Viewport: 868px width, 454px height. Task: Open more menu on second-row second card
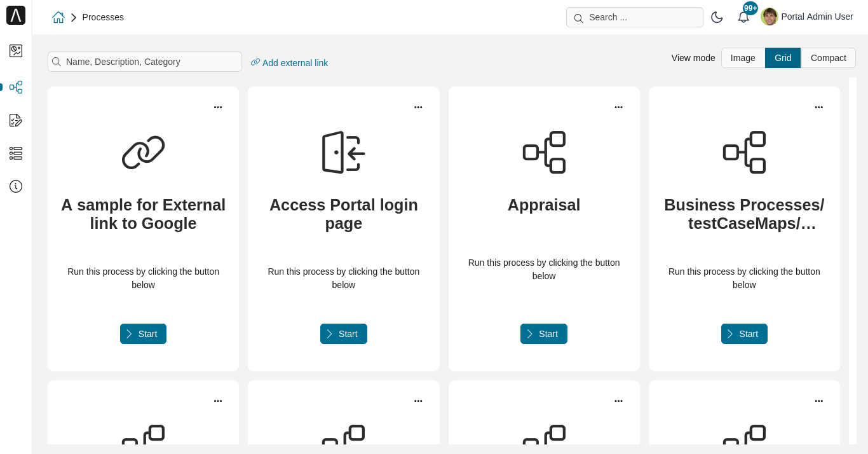point(418,401)
